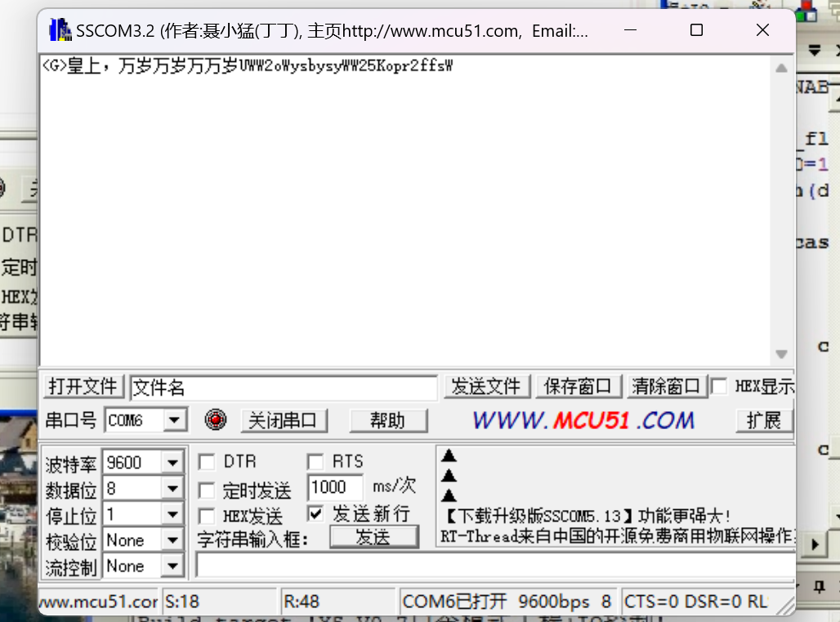The height and width of the screenshot is (622, 840).
Task: Click the 扩展 expand button
Action: (x=765, y=421)
